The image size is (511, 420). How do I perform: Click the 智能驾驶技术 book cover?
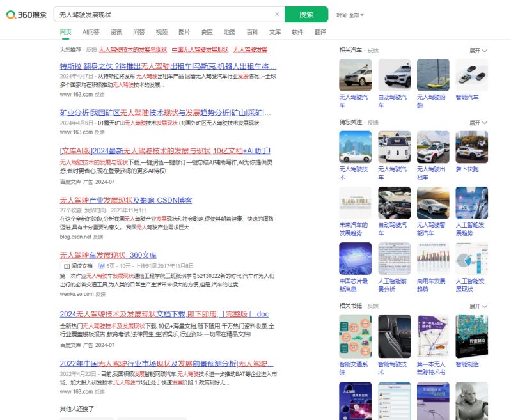395,336
